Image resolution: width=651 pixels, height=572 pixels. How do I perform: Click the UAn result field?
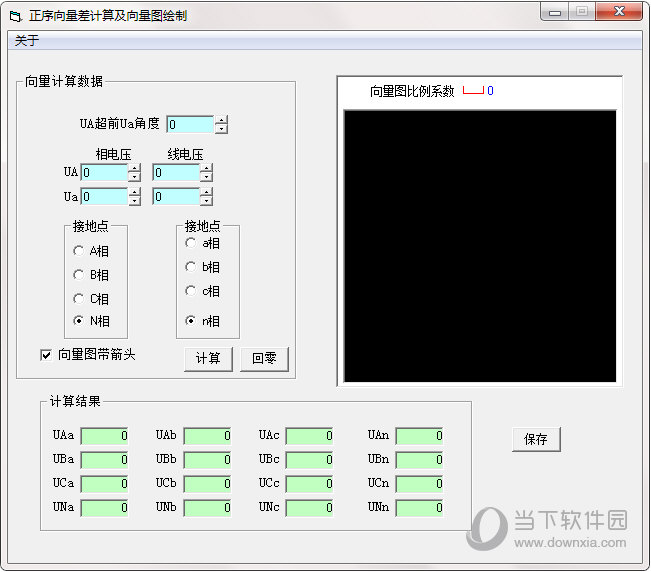point(419,436)
